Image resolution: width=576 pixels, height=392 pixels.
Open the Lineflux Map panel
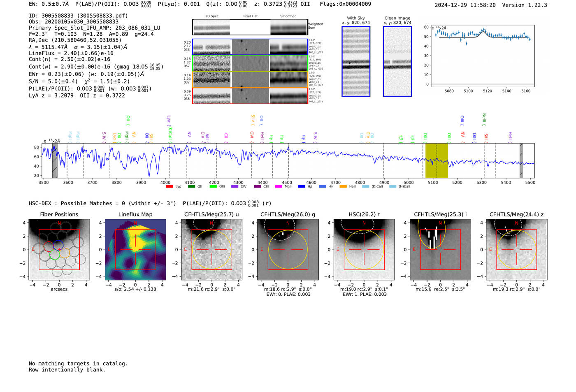135,249
